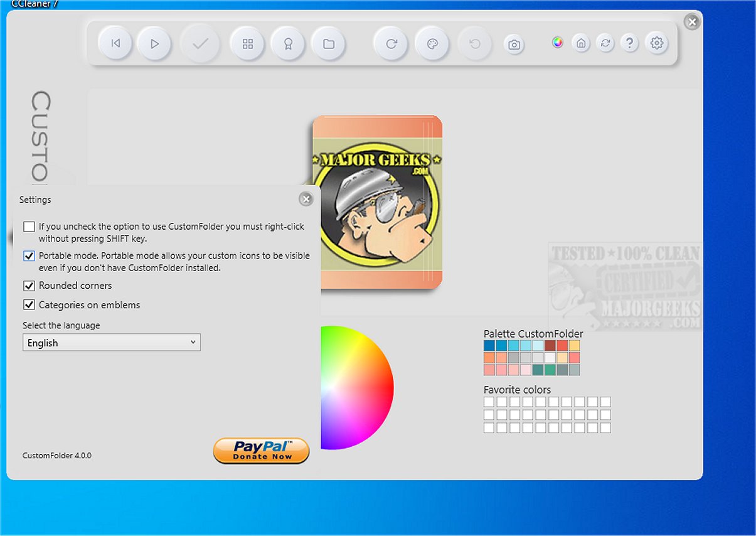Click the home icon in toolbar

point(582,43)
